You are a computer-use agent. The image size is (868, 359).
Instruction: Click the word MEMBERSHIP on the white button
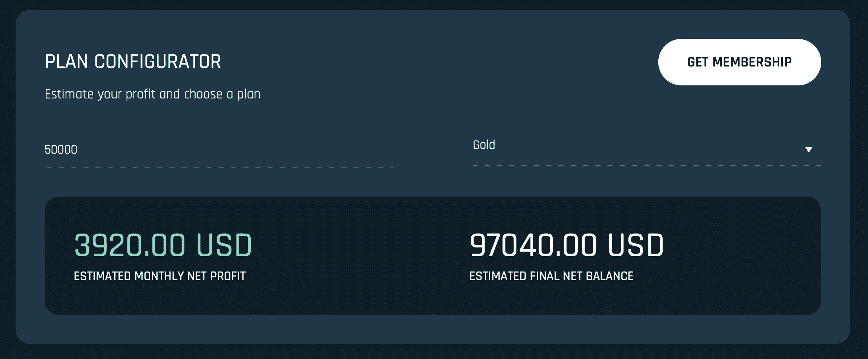click(x=752, y=62)
